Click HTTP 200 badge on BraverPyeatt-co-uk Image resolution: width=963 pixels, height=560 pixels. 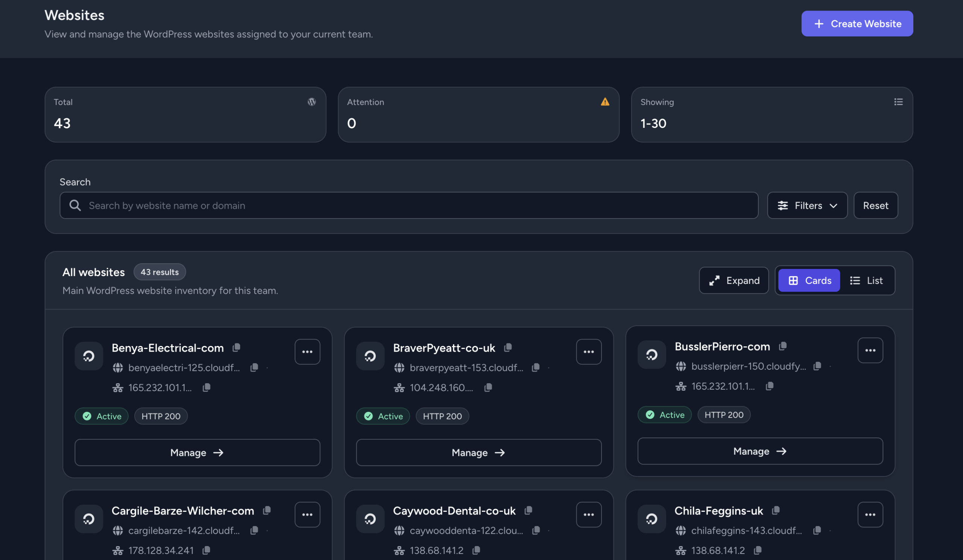point(442,416)
